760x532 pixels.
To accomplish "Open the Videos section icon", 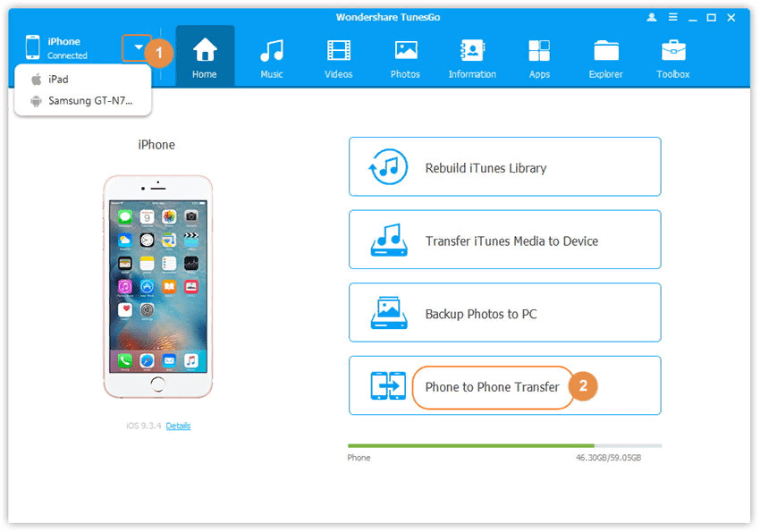I will pos(338,50).
